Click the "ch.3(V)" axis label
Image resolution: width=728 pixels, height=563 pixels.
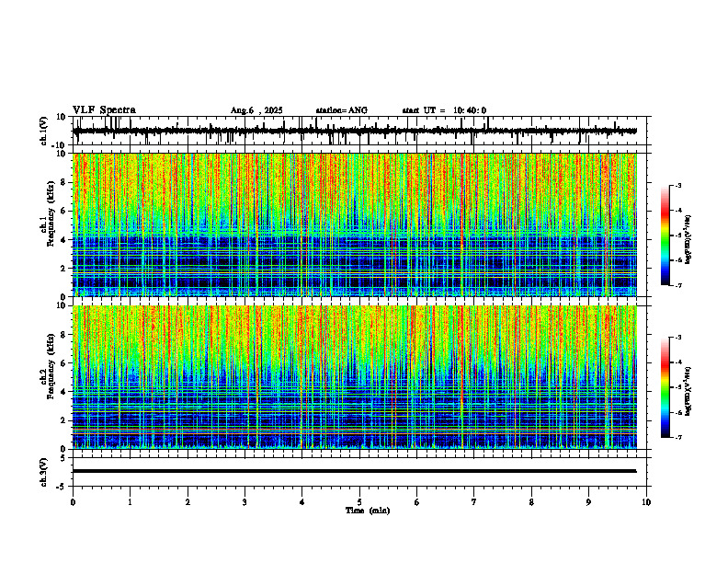44,472
